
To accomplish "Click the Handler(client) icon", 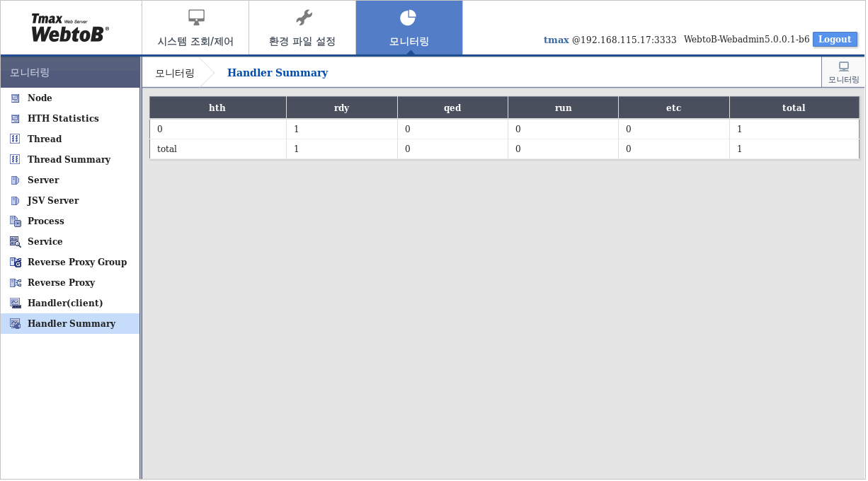I will 15,303.
